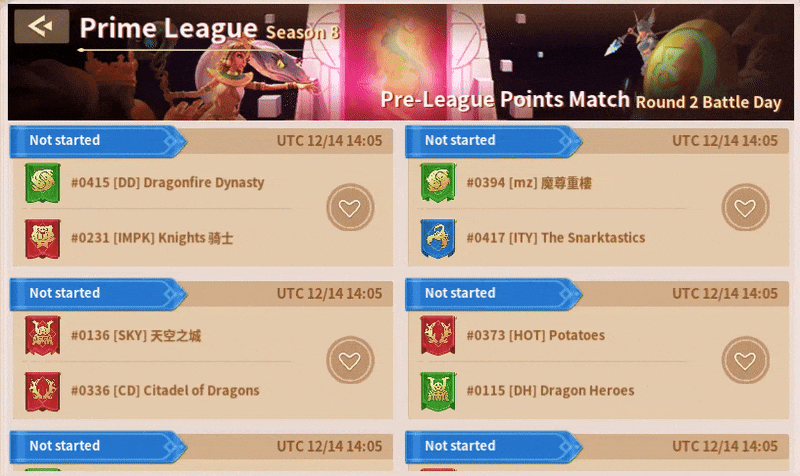View #0336 [CD] Citadel of Dragons
The width and height of the screenshot is (800, 476).
(x=165, y=391)
